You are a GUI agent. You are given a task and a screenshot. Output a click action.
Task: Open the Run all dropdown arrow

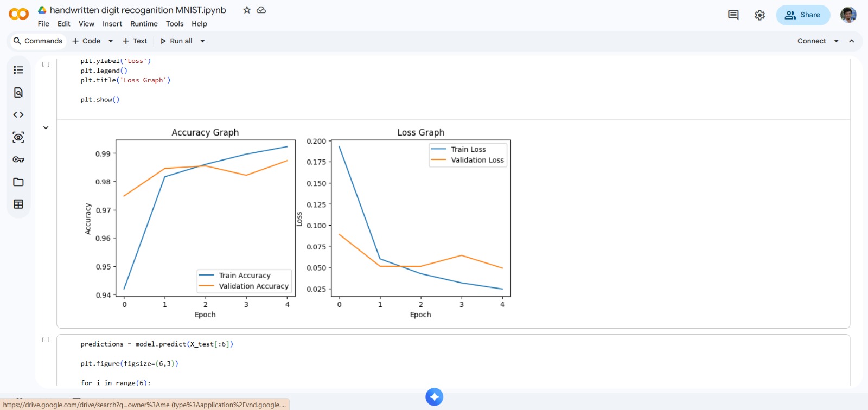click(202, 41)
